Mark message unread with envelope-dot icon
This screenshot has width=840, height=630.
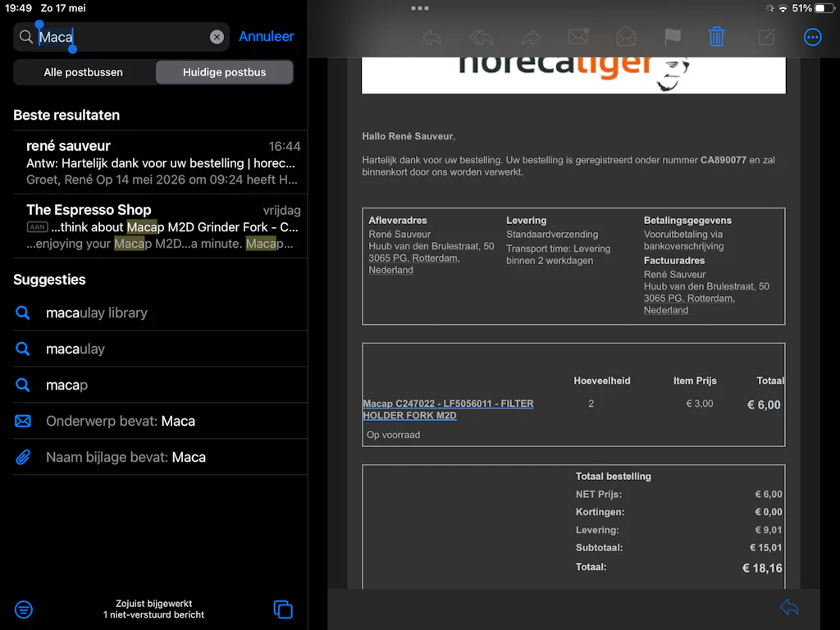tap(578, 36)
